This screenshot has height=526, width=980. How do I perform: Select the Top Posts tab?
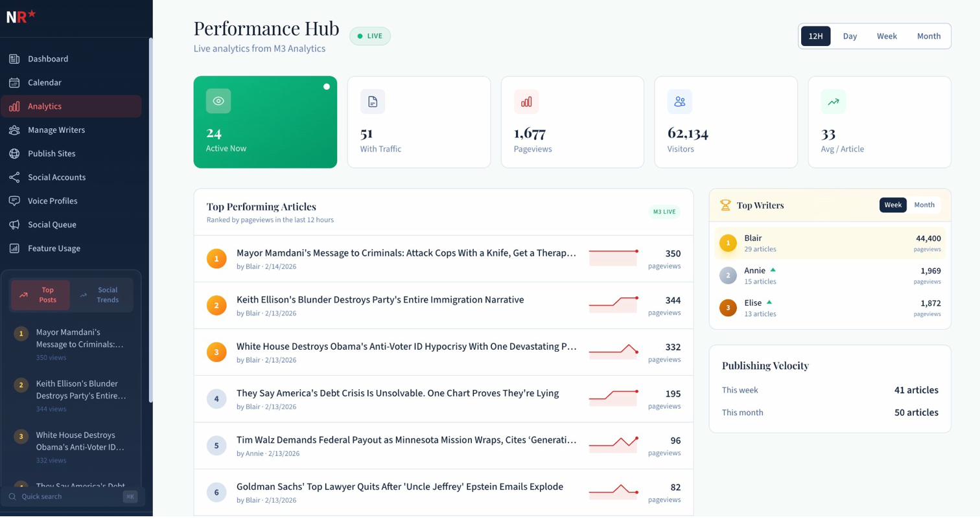pyautogui.click(x=40, y=294)
